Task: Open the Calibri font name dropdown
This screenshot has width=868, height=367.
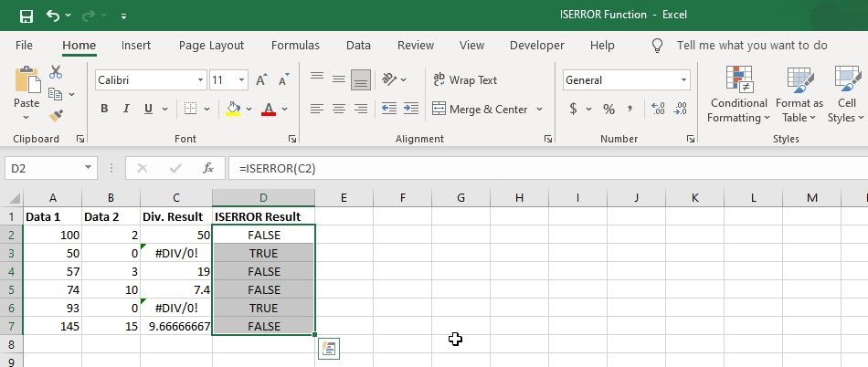Action: click(200, 80)
